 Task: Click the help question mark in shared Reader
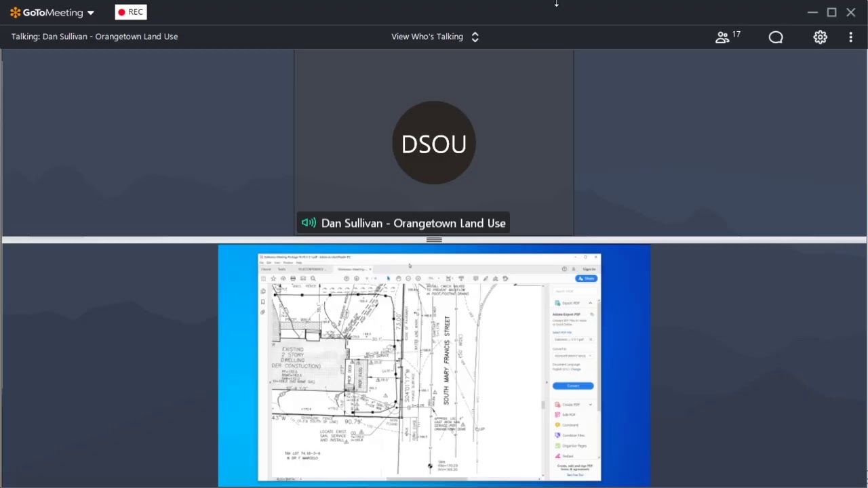pos(564,269)
